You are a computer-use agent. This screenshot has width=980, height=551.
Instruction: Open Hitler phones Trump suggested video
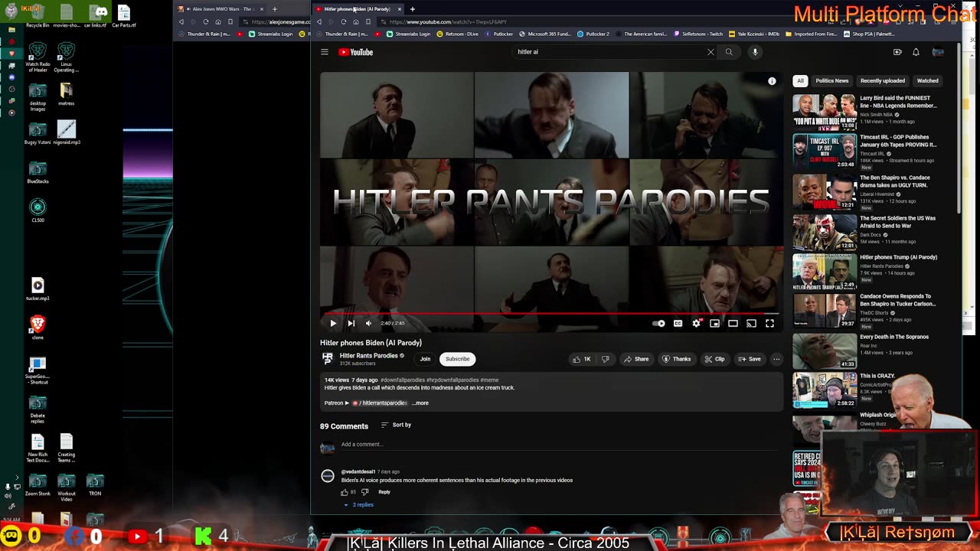pos(898,257)
